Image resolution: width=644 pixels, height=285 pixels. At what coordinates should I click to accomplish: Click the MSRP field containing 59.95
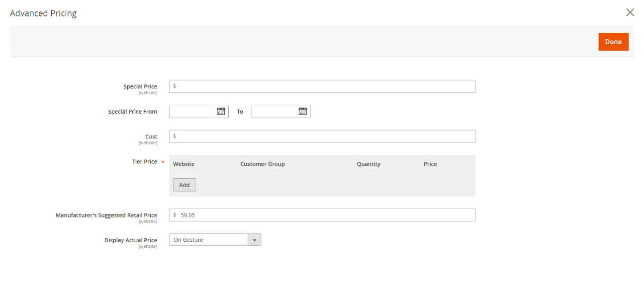[322, 215]
